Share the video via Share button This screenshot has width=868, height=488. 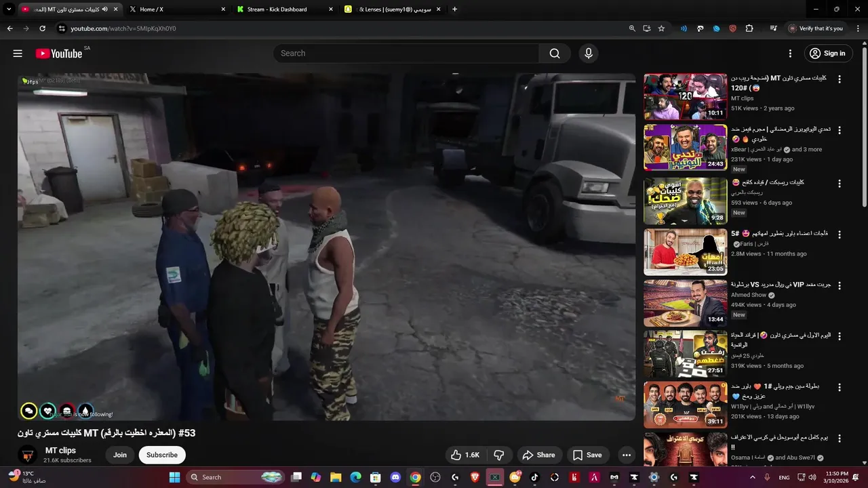(x=539, y=455)
